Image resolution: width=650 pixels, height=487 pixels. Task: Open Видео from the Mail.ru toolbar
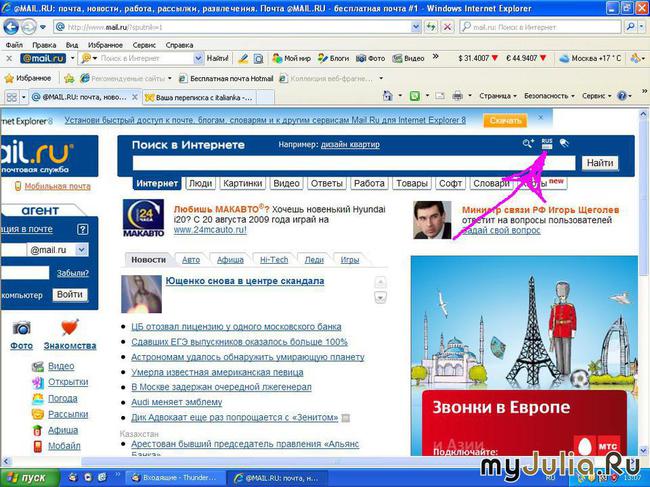pyautogui.click(x=409, y=58)
